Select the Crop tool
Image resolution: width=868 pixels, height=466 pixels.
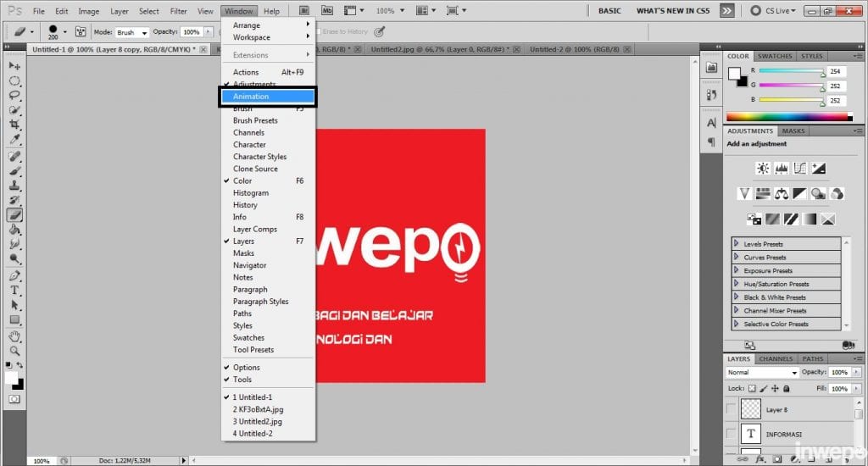(x=14, y=125)
